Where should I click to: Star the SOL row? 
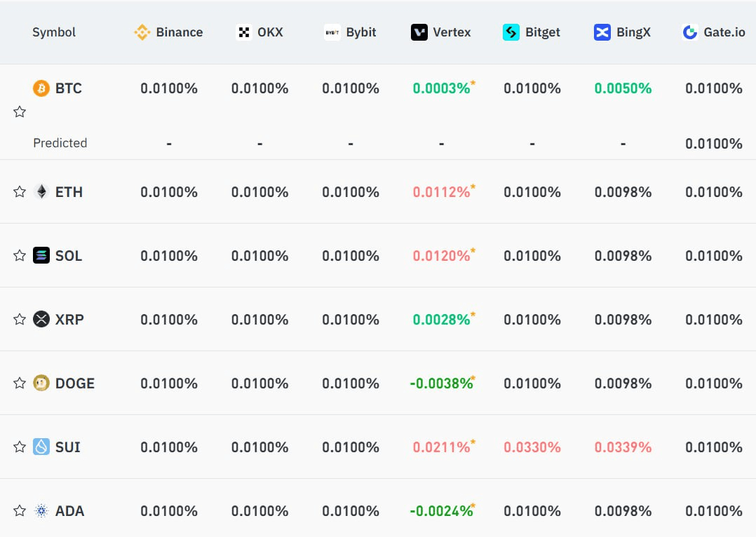coord(20,255)
